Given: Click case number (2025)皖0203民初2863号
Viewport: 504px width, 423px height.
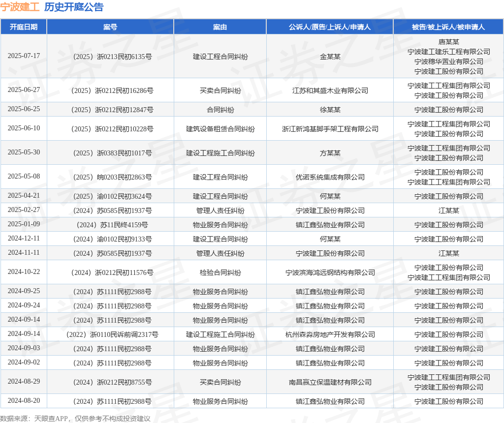Looking at the screenshot, I should (x=112, y=177).
